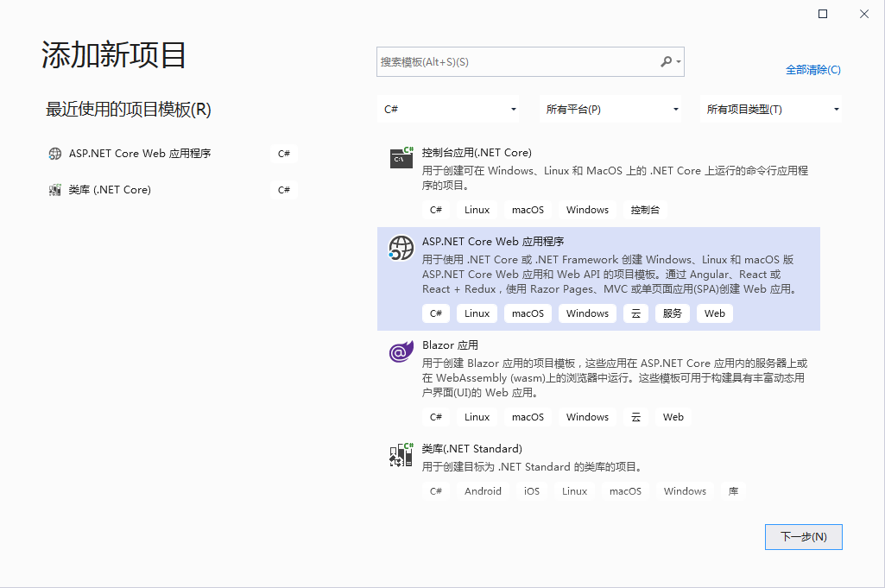This screenshot has width=885, height=588.
Task: Click the .NET Standard template description text
Action: 532,466
